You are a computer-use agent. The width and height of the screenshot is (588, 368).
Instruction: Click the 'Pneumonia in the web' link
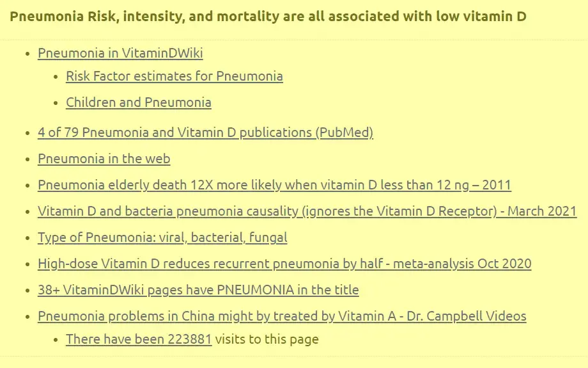(104, 159)
